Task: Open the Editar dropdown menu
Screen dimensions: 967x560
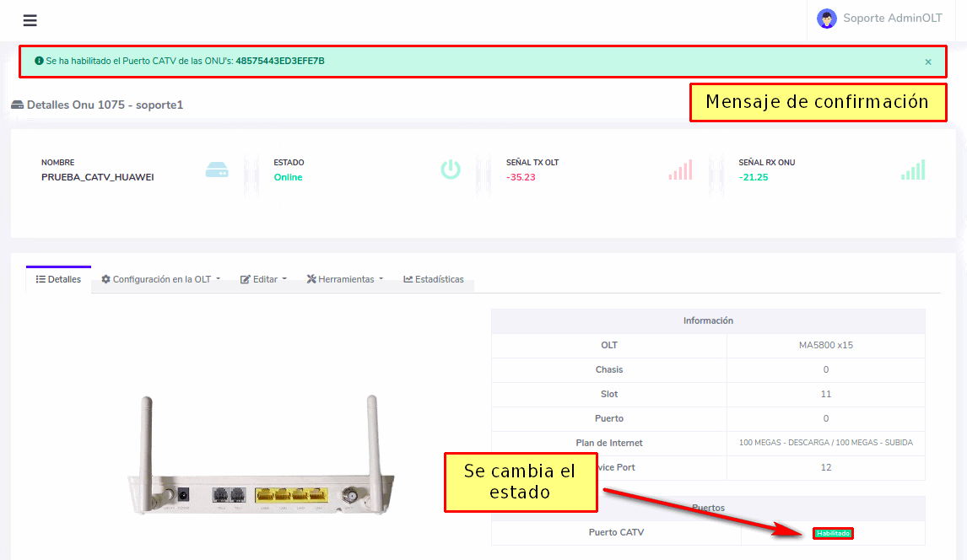Action: (x=263, y=279)
